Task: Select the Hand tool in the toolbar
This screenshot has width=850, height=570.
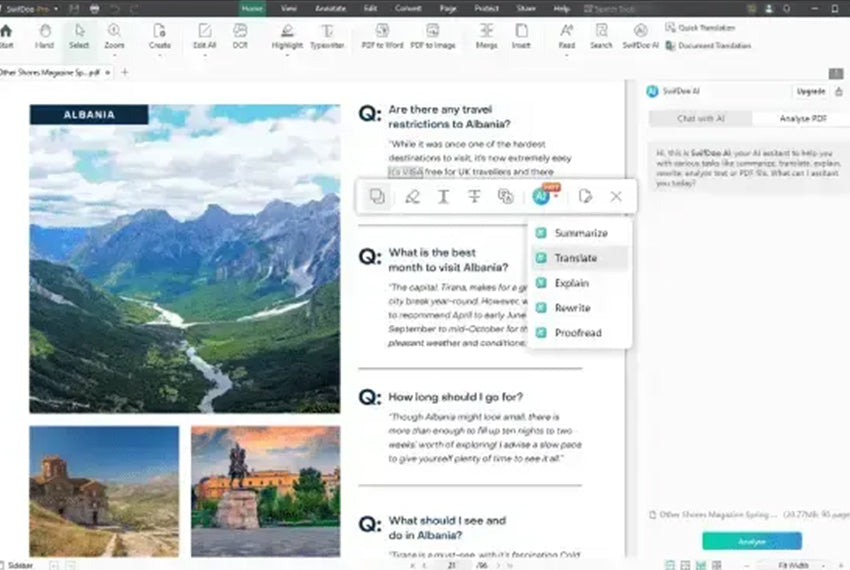Action: 45,36
